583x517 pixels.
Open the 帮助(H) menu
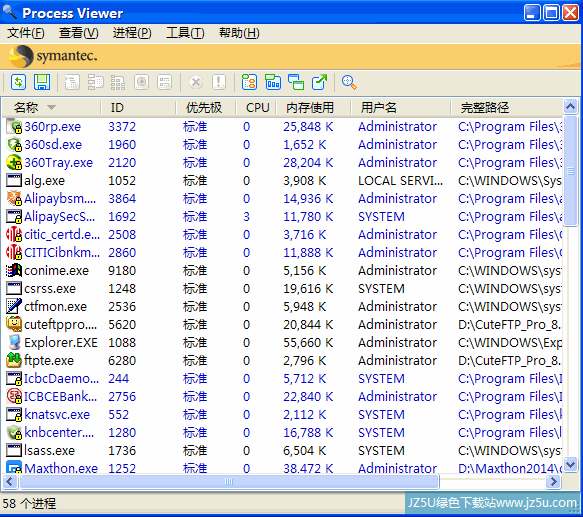coord(239,33)
